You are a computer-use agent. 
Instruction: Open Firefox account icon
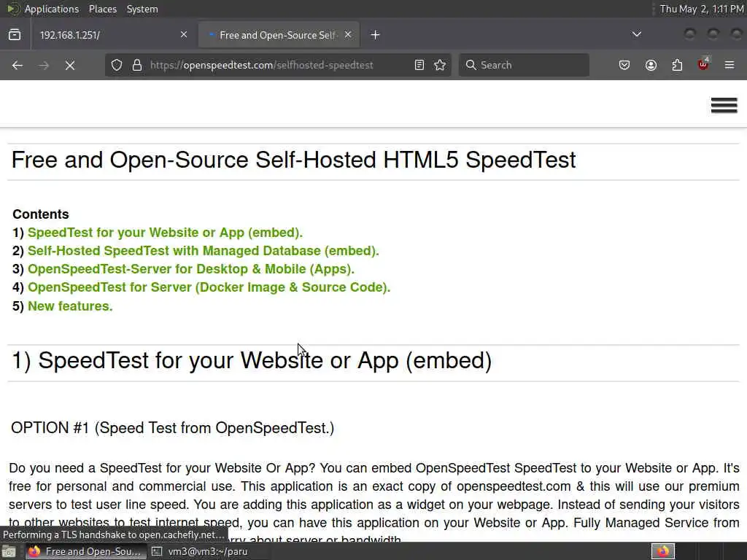coord(651,65)
